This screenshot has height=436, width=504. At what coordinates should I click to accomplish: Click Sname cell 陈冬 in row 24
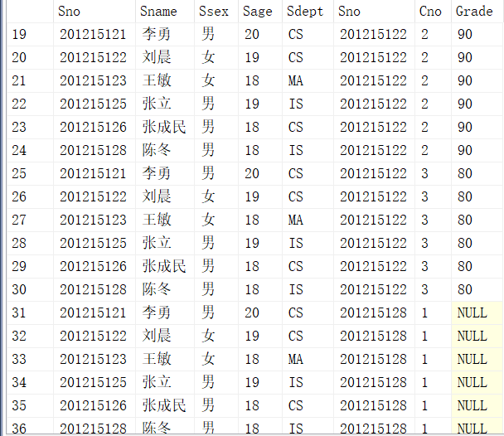[165, 150]
